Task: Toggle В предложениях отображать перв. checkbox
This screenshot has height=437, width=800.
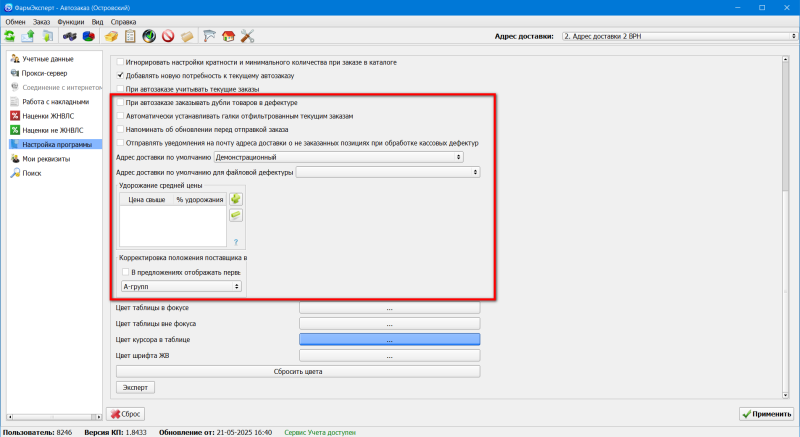Action: point(126,272)
